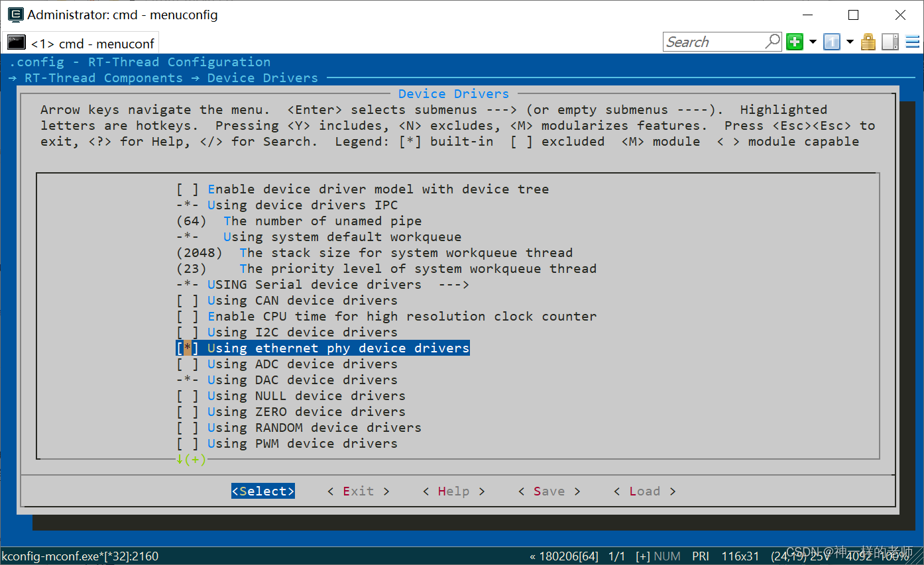This screenshot has height=565, width=924.
Task: Toggle 'Using PWM device drivers' option
Action: click(286, 443)
